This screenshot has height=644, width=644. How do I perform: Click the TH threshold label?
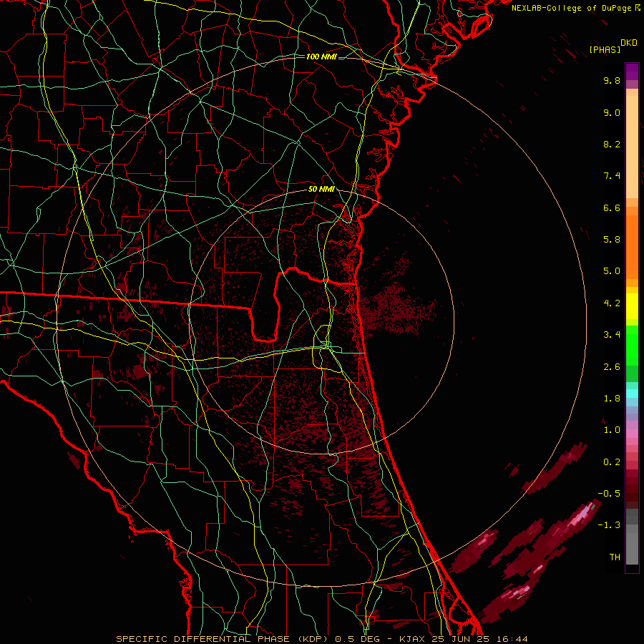[x=615, y=557]
